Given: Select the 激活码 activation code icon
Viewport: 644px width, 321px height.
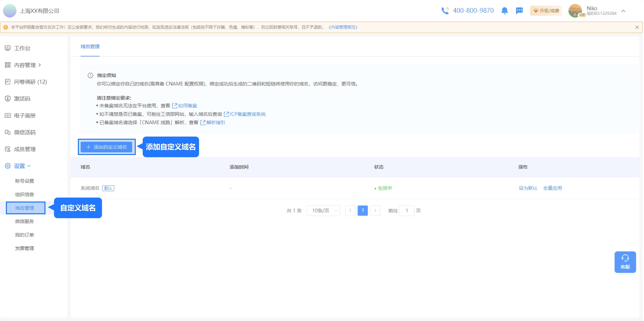Looking at the screenshot, I should [x=8, y=99].
